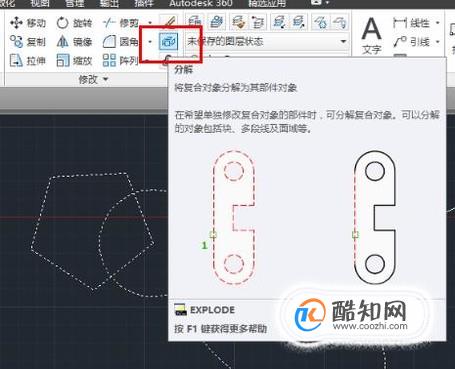Switch to the Autodesk 360 tab
The height and width of the screenshot is (369, 455).
(x=201, y=4)
